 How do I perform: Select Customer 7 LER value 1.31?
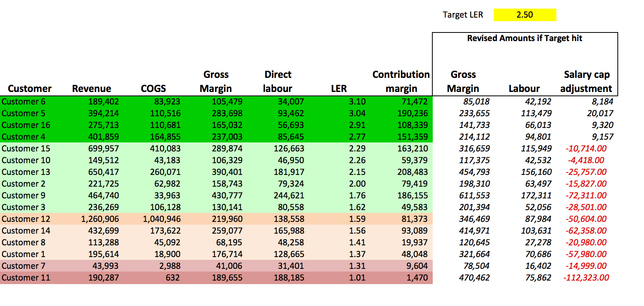coord(357,266)
